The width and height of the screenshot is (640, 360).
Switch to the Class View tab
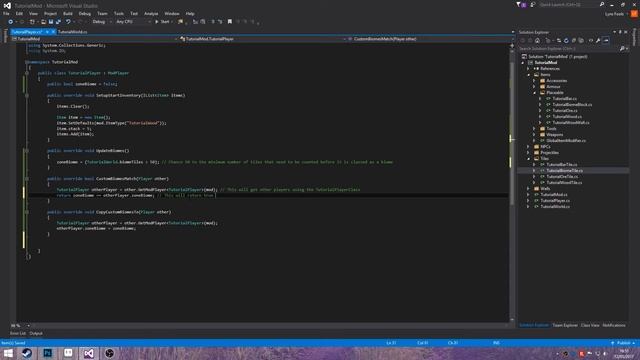pos(590,325)
